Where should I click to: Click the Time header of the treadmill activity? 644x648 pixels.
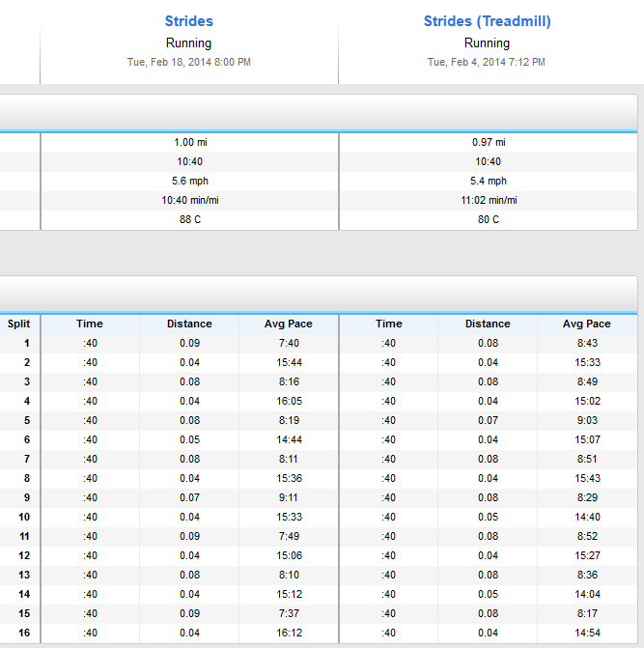pos(389,324)
